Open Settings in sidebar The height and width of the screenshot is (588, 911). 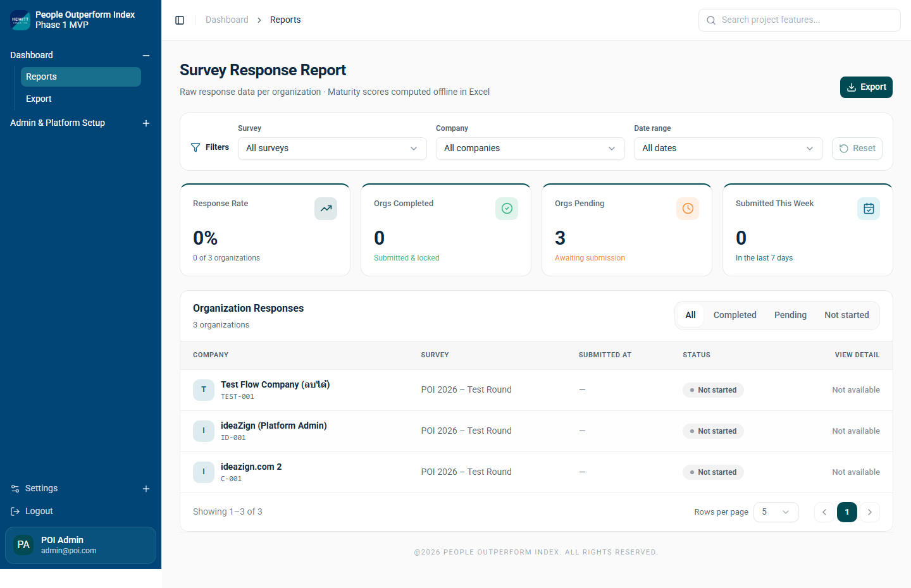pos(41,489)
